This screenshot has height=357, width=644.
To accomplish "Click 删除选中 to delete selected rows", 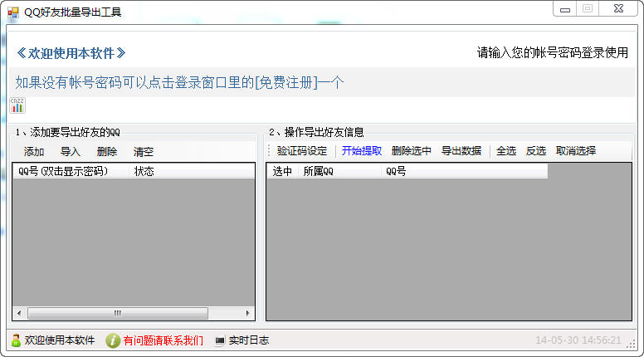I will pyautogui.click(x=411, y=151).
